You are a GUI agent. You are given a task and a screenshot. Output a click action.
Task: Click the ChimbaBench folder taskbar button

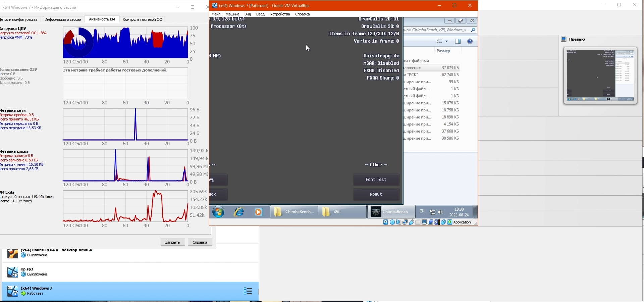pyautogui.click(x=294, y=212)
